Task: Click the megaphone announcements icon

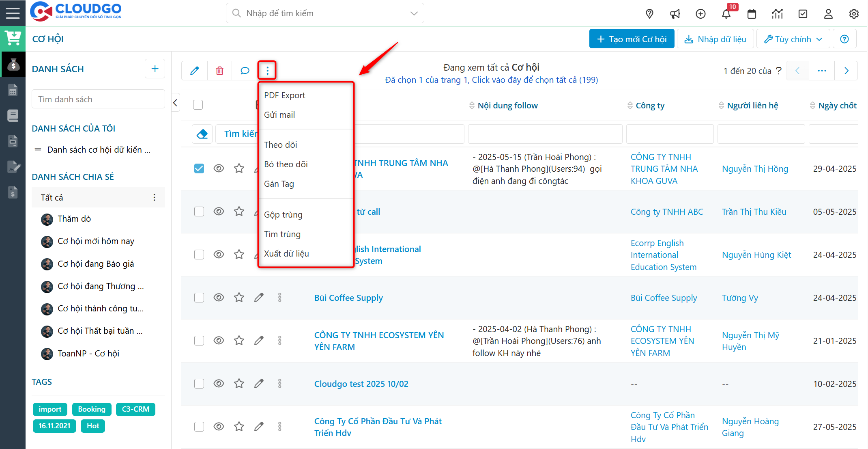Action: pos(675,14)
